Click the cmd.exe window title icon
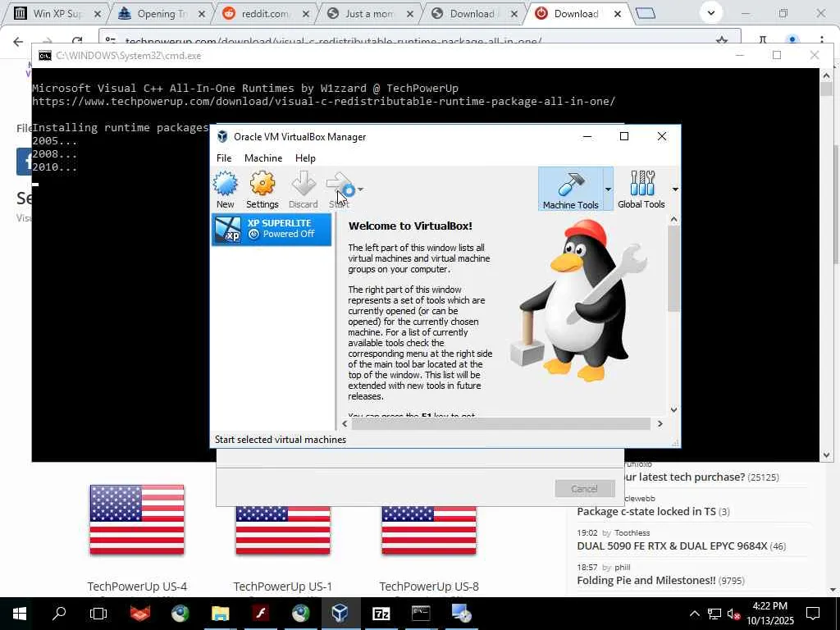This screenshot has height=630, width=840. pyautogui.click(x=45, y=56)
